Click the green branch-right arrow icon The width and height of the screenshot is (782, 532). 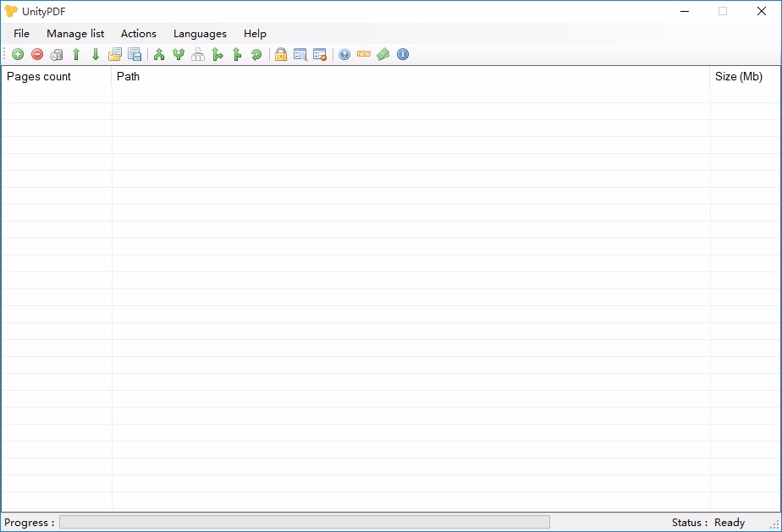[x=218, y=54]
